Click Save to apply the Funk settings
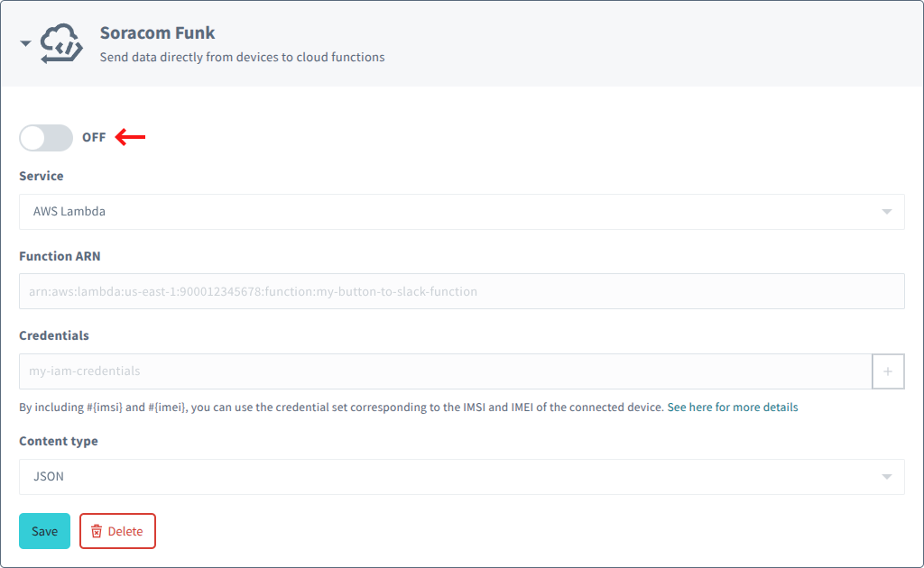 pos(44,531)
